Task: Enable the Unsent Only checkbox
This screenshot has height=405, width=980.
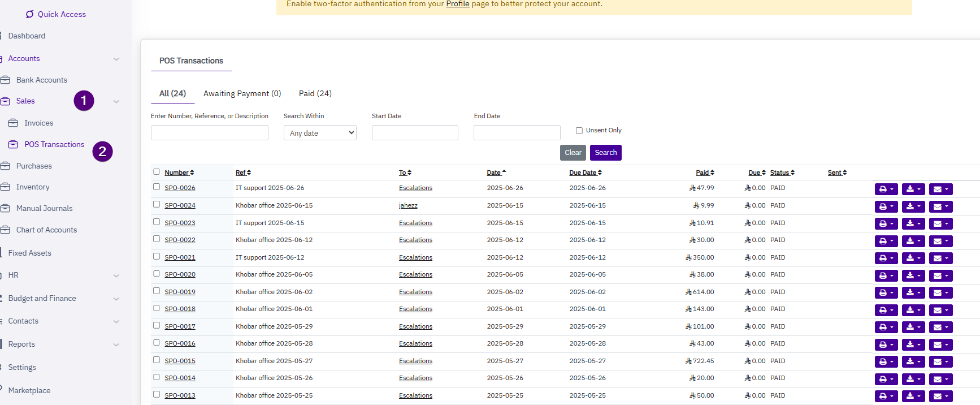Action: pyautogui.click(x=579, y=131)
